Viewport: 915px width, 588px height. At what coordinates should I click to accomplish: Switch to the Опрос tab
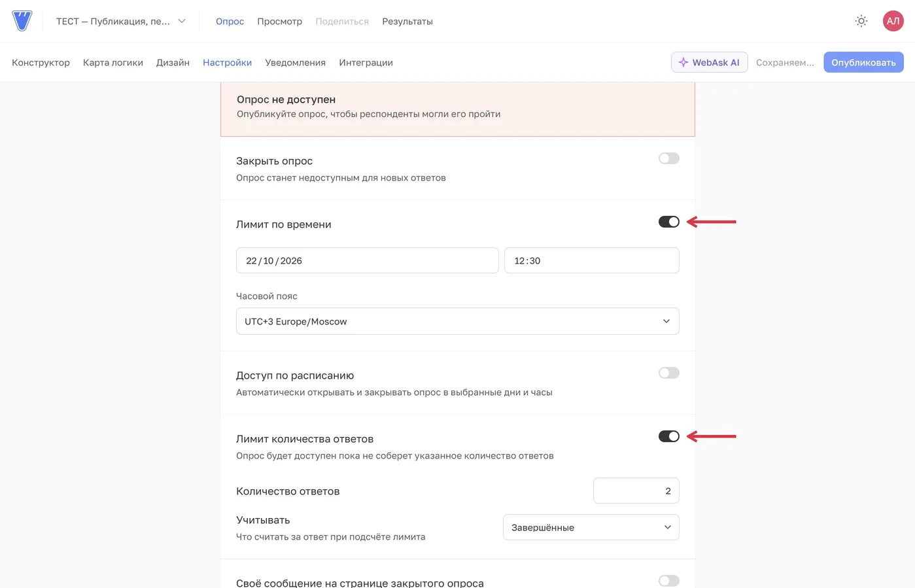click(x=230, y=21)
